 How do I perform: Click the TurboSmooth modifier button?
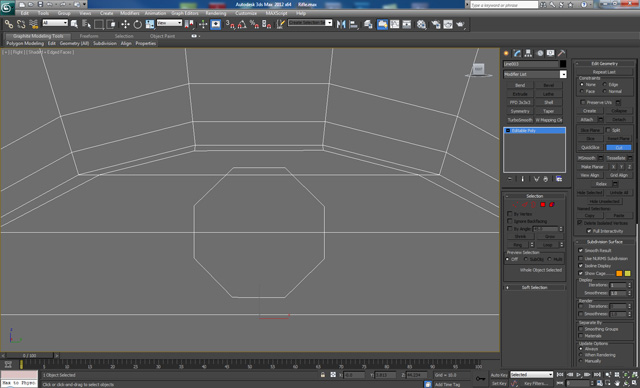pos(520,120)
